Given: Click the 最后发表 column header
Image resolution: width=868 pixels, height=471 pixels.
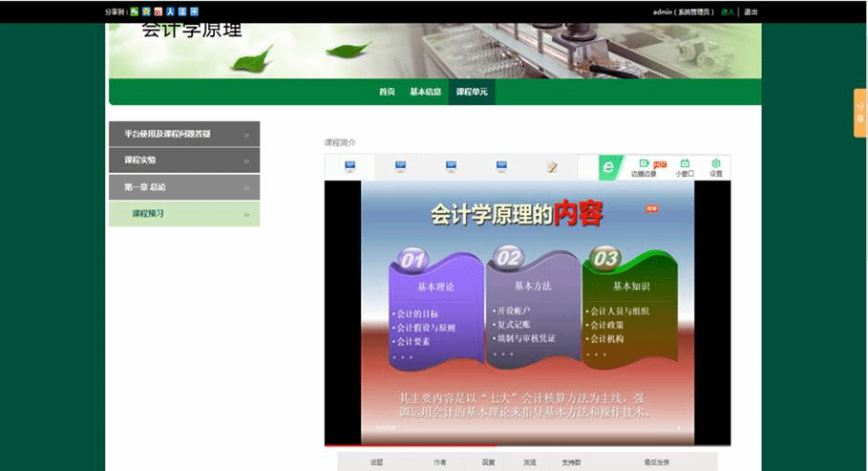Looking at the screenshot, I should [x=657, y=462].
